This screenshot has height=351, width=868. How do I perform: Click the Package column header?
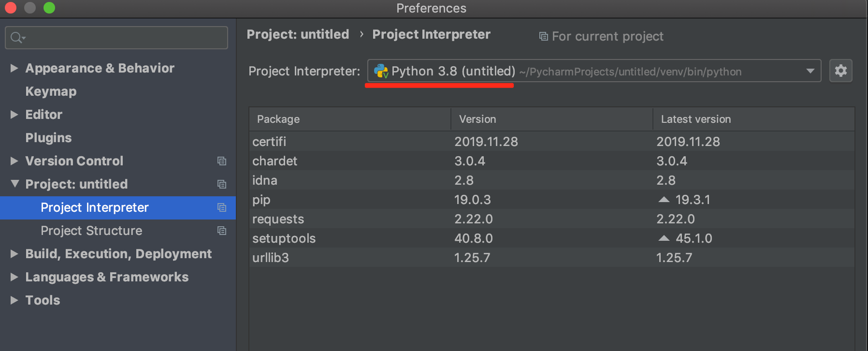350,119
